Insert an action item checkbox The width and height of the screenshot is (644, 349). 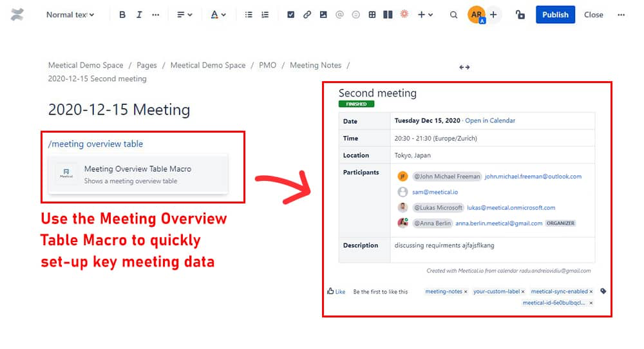tap(291, 15)
